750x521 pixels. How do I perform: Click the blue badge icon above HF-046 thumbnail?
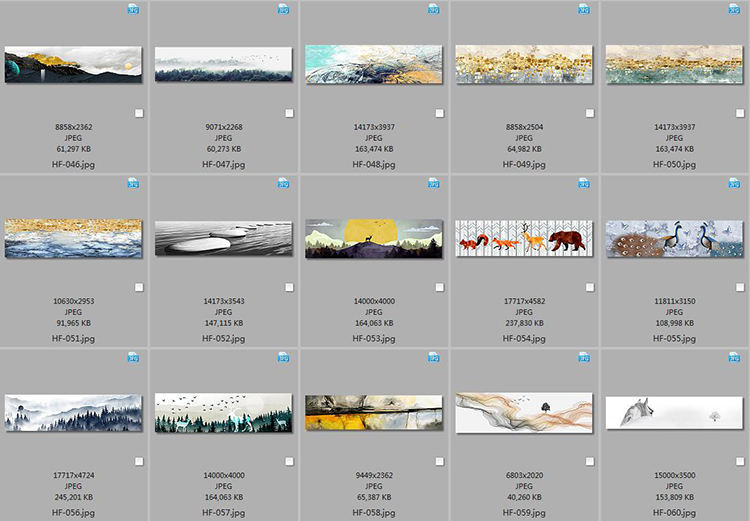click(133, 9)
